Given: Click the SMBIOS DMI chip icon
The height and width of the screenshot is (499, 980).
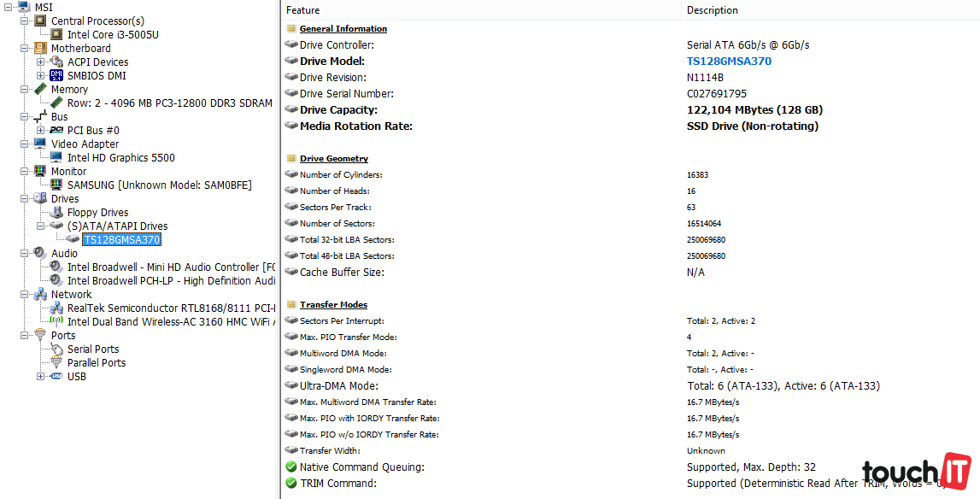Looking at the screenshot, I should tap(56, 76).
